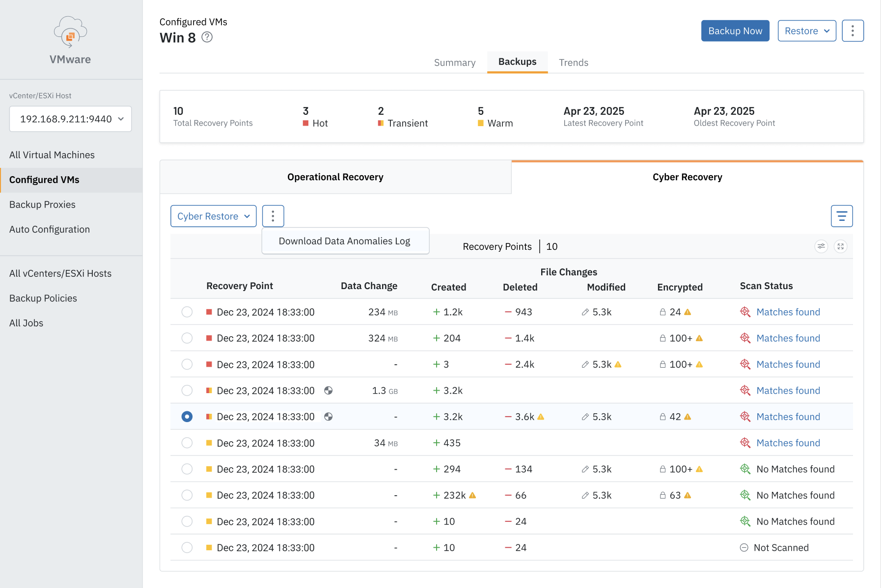Open the three-dot menu beside Restore button
The height and width of the screenshot is (588, 881).
(x=853, y=30)
